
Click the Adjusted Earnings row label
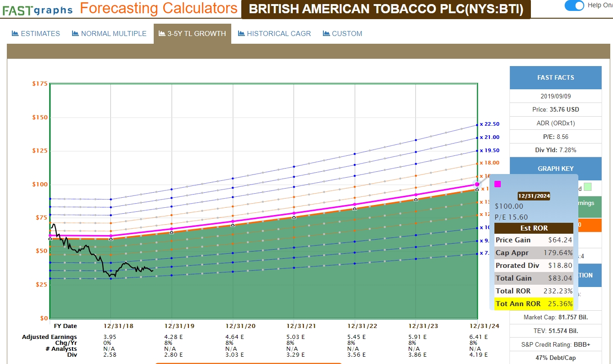click(x=49, y=337)
